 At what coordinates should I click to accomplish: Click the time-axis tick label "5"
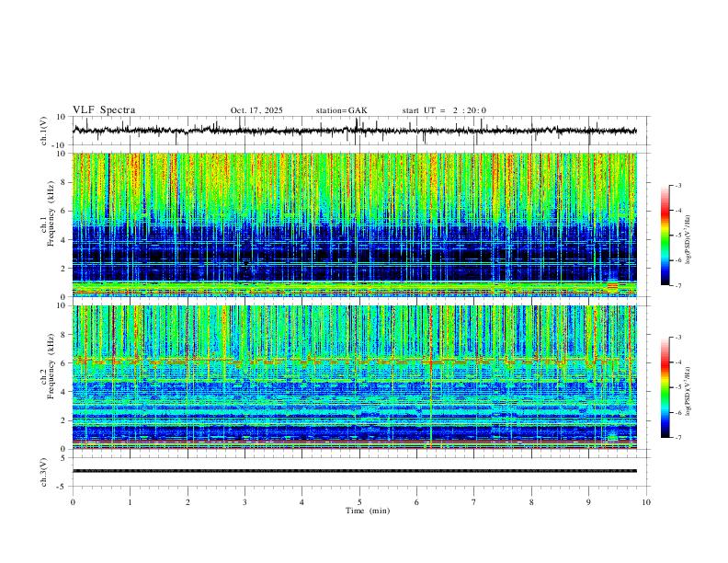359,502
